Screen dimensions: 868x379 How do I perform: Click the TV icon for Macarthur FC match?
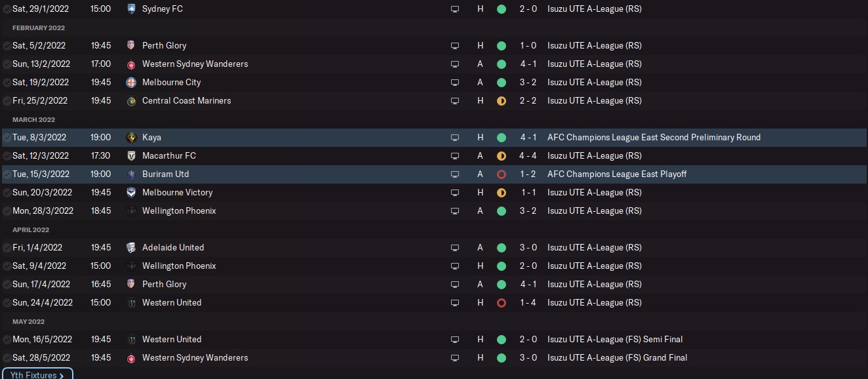tap(455, 156)
